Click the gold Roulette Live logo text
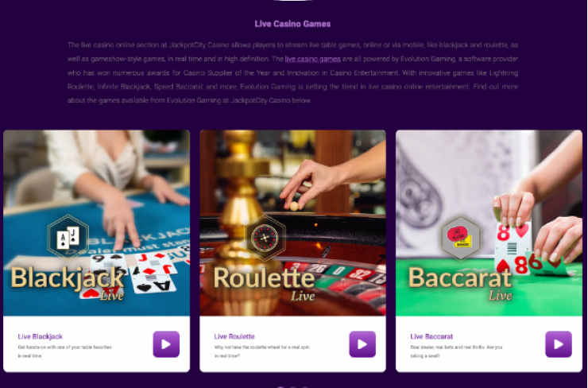This screenshot has height=388, width=588. pyautogui.click(x=264, y=282)
